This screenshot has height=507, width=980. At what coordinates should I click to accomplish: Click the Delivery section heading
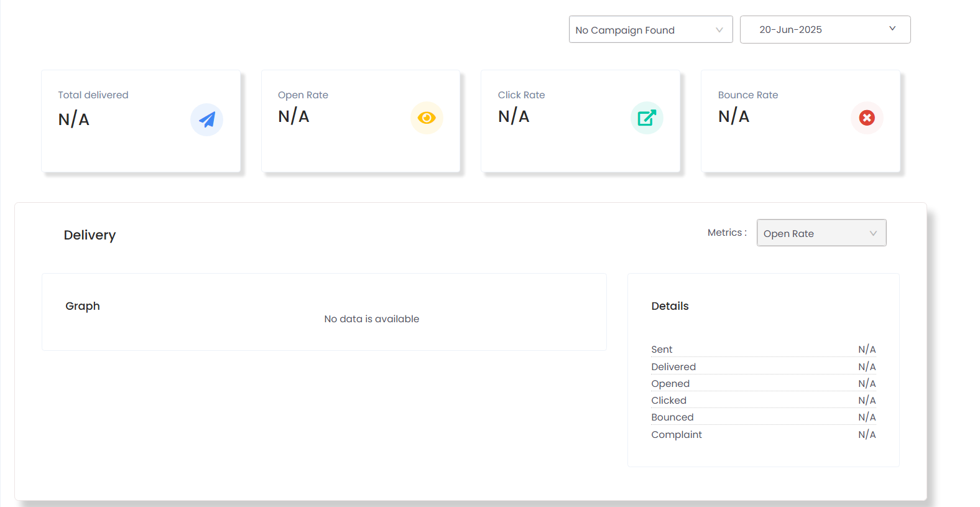(90, 235)
